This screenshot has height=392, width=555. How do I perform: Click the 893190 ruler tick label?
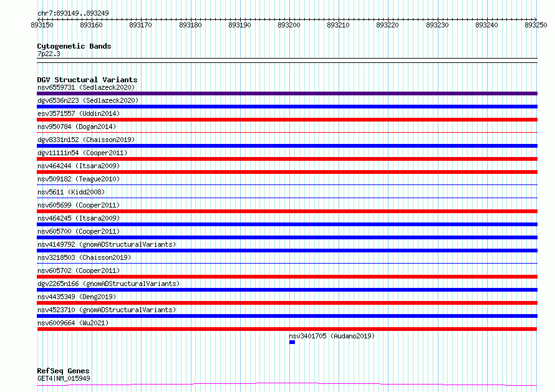pyautogui.click(x=239, y=25)
